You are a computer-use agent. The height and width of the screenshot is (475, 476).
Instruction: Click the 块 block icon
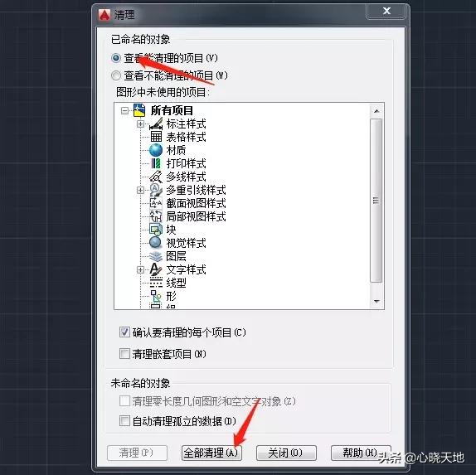pyautogui.click(x=156, y=230)
